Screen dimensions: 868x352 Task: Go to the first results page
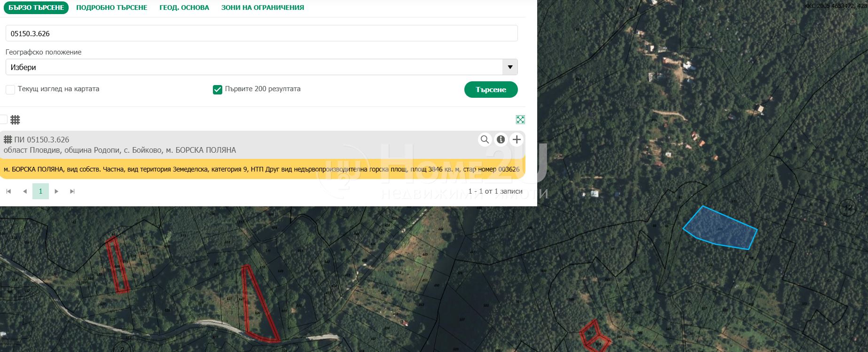(9, 191)
